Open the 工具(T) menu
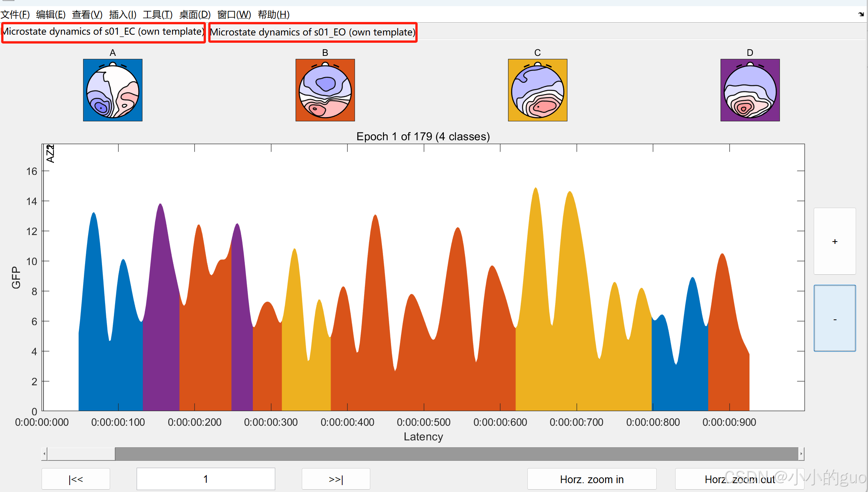Screen dimensions: 868x492 [157, 15]
